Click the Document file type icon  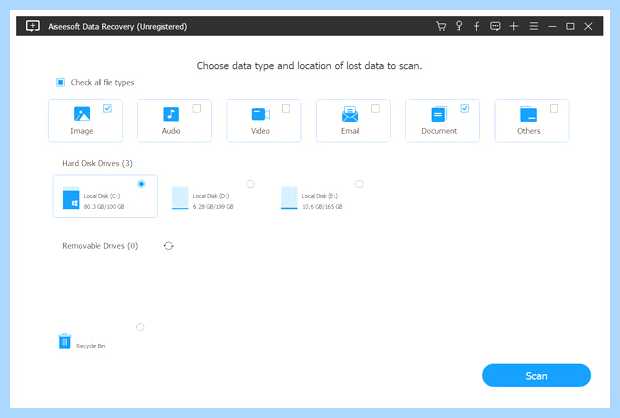(x=439, y=114)
